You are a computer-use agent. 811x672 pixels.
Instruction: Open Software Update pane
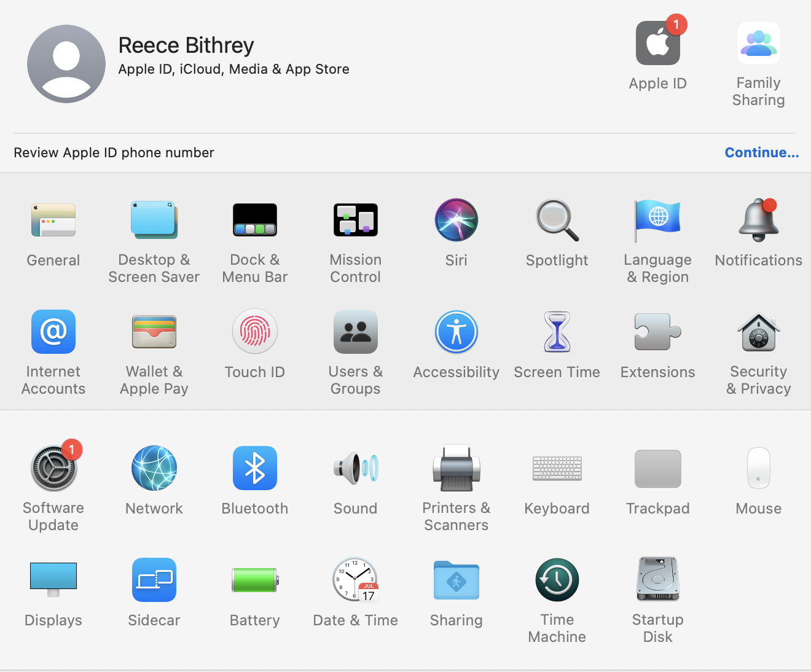53,468
